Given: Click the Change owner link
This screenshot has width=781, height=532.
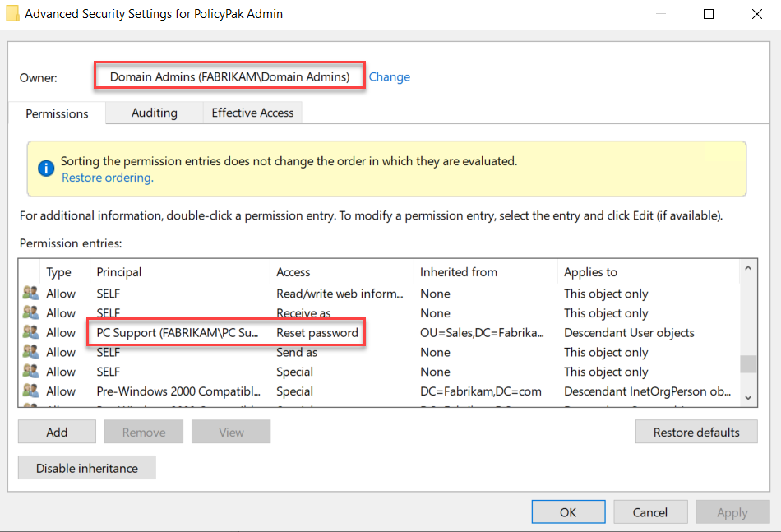Looking at the screenshot, I should click(390, 76).
